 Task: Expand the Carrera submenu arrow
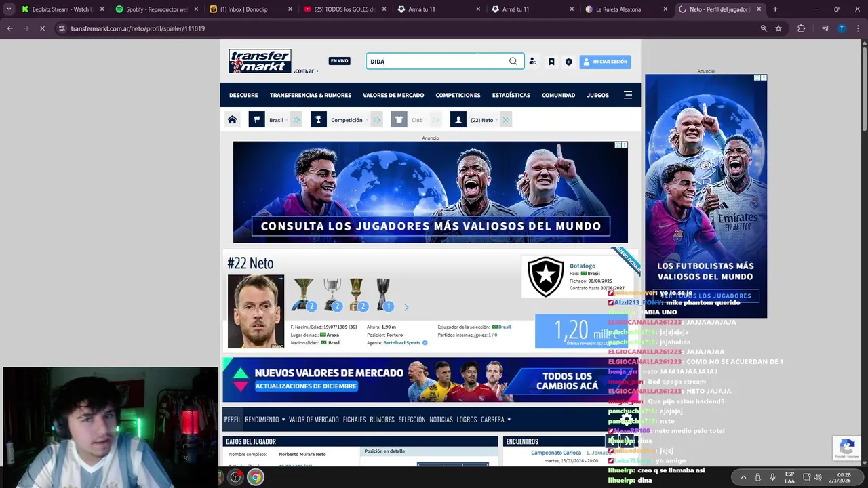pos(509,420)
